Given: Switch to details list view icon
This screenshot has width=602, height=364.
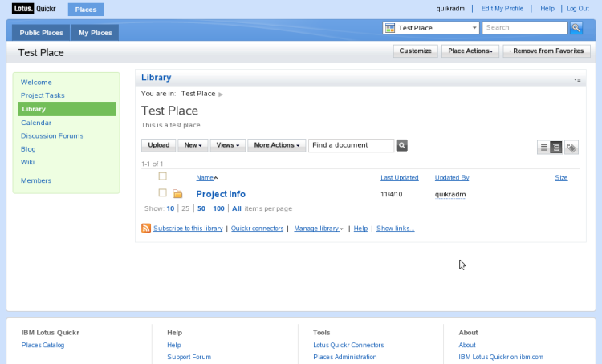Looking at the screenshot, I should click(x=556, y=148).
